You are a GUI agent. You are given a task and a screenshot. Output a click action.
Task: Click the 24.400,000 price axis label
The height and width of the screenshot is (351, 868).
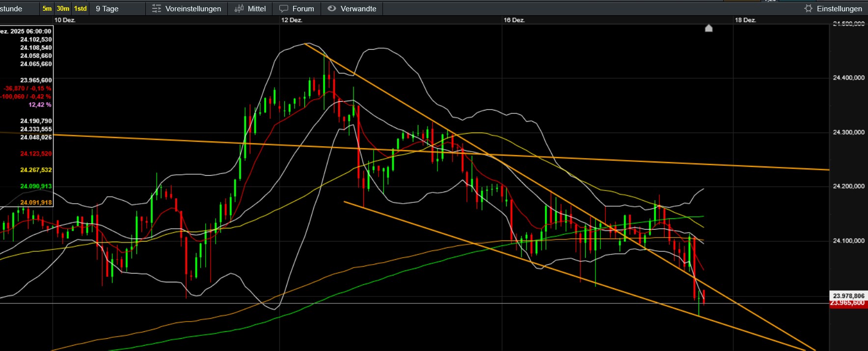pos(848,78)
